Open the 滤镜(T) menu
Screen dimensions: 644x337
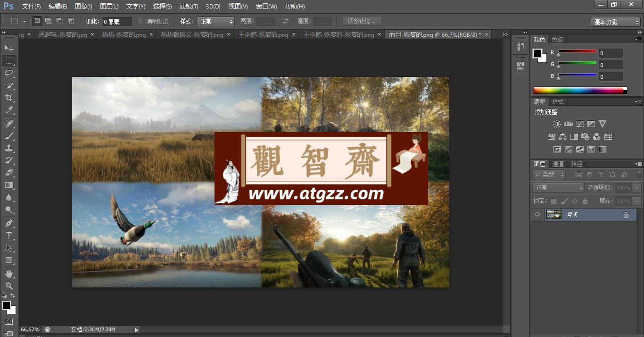(189, 6)
